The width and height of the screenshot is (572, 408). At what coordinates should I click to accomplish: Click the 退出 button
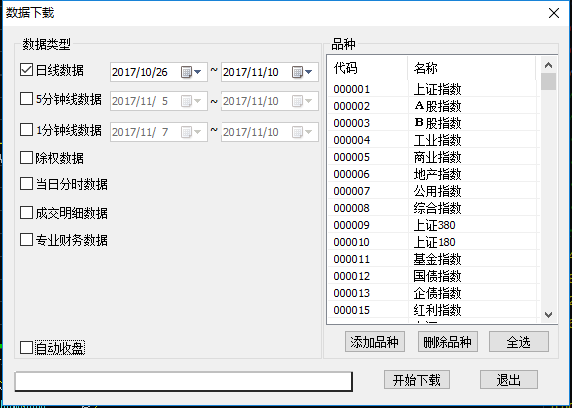coord(509,380)
